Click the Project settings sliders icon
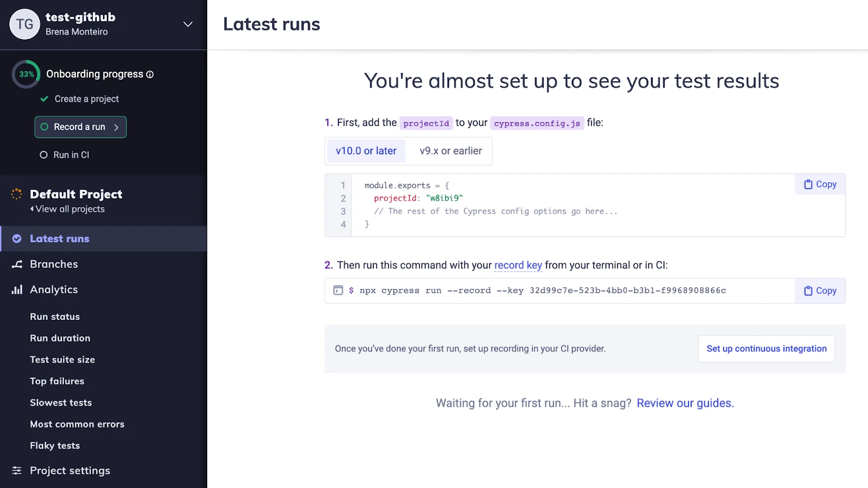Image resolution: width=868 pixels, height=488 pixels. coord(17,471)
